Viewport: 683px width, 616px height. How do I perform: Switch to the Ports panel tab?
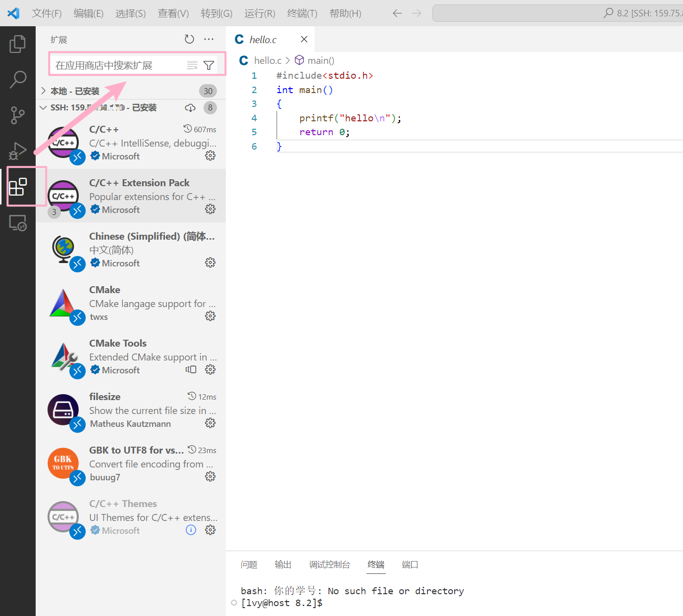pos(410,565)
